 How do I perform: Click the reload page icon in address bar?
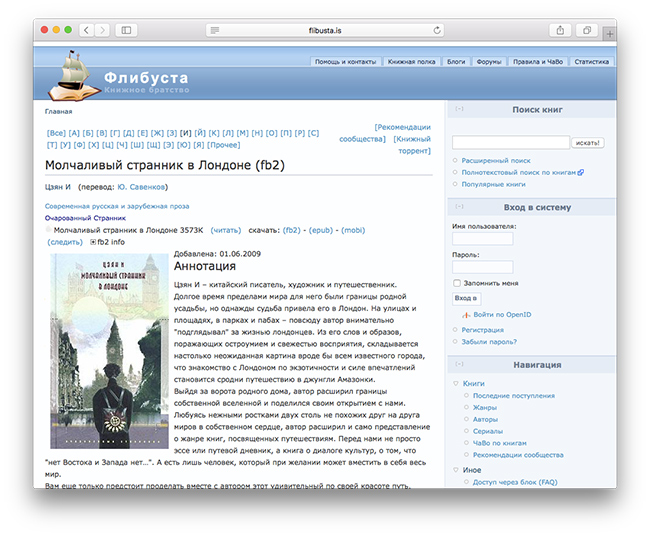click(437, 30)
